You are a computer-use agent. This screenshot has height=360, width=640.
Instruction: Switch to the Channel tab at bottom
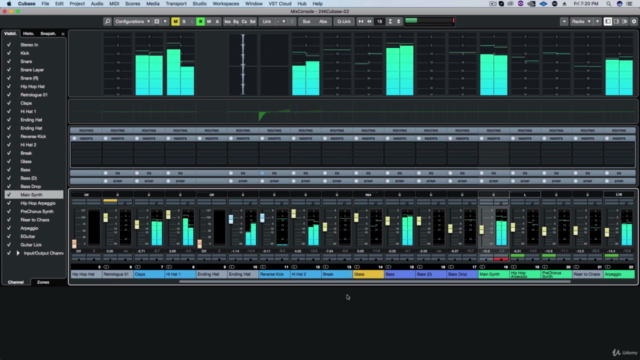pyautogui.click(x=16, y=282)
